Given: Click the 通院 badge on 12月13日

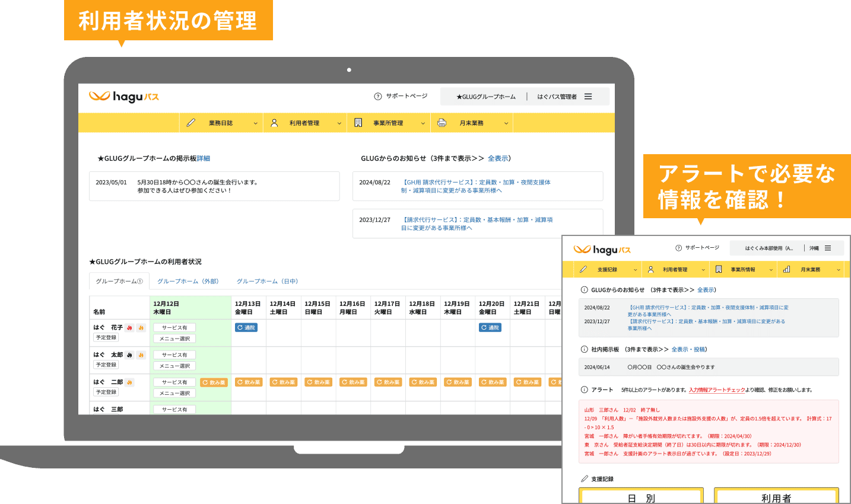Looking at the screenshot, I should [246, 327].
